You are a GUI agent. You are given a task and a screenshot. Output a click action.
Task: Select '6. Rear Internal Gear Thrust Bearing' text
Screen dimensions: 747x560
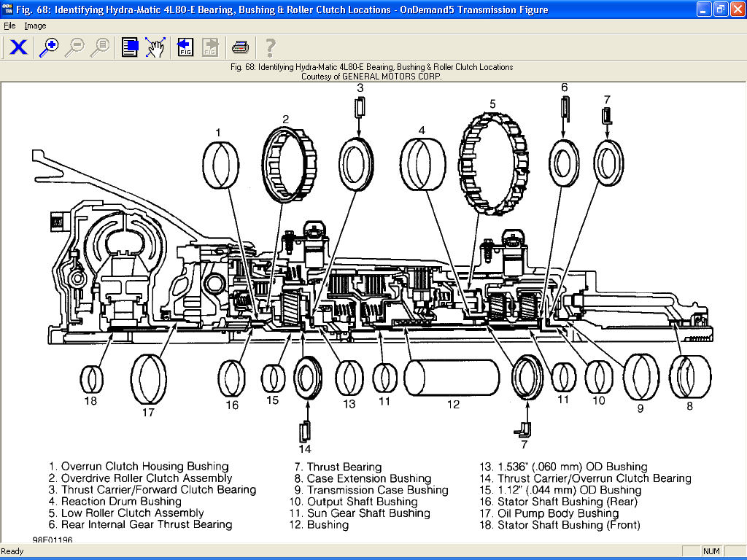140,525
